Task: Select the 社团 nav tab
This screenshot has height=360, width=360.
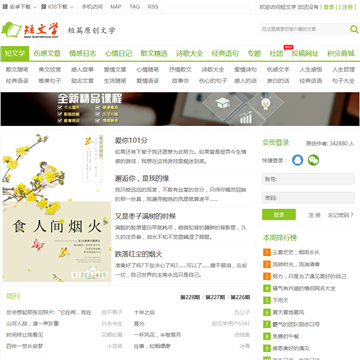Action: point(276,53)
